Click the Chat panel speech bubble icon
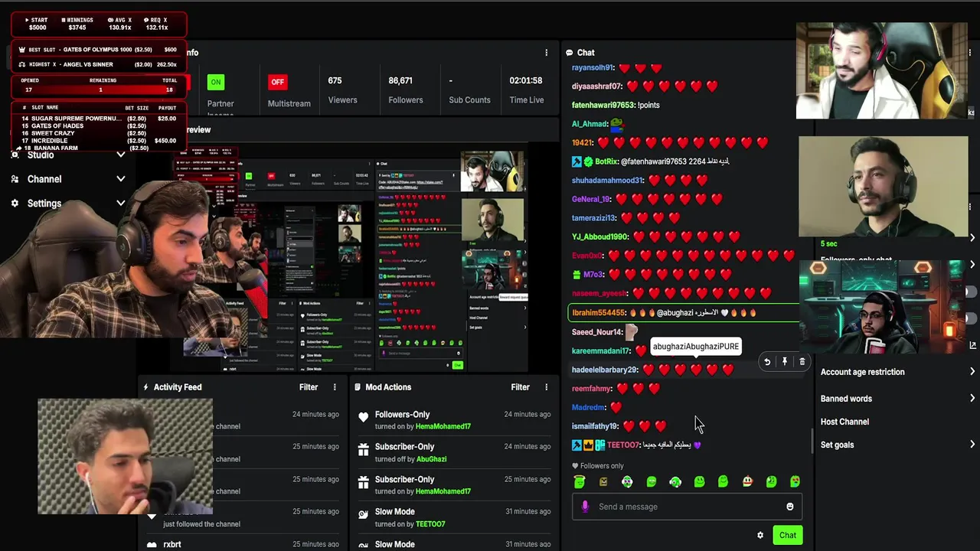Image resolution: width=980 pixels, height=551 pixels. (570, 53)
